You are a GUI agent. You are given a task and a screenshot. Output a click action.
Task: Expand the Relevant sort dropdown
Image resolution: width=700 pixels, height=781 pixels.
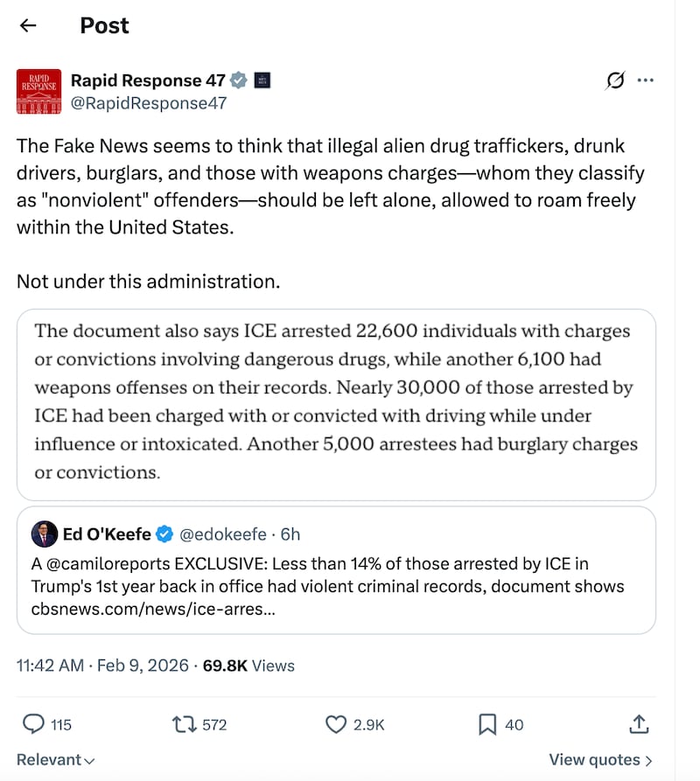[56, 760]
